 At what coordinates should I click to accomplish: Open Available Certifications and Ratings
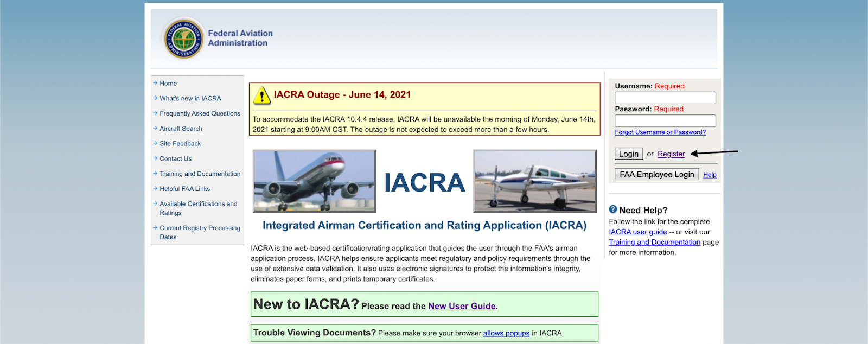coord(198,208)
